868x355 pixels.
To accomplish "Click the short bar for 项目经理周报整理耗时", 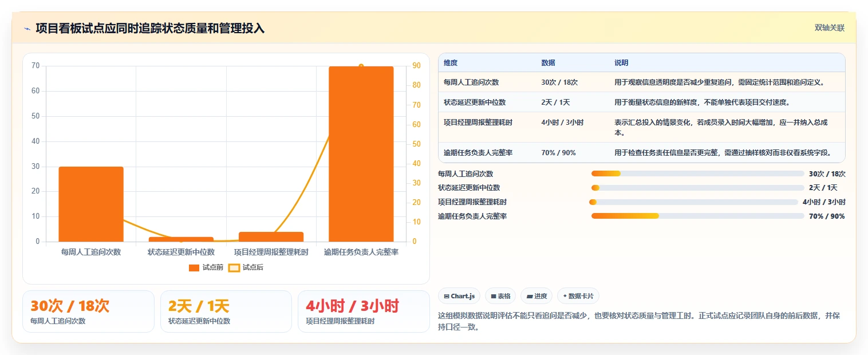I will [271, 236].
